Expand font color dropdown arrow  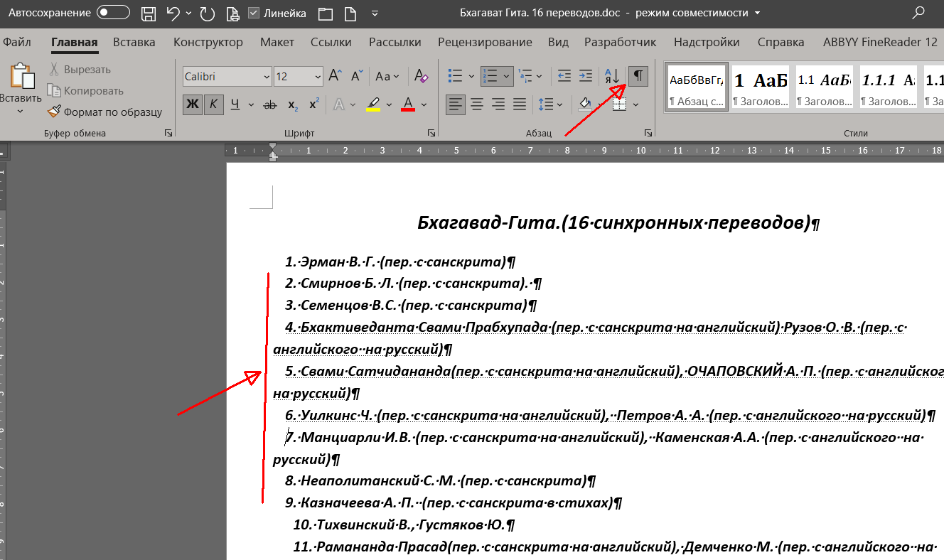click(x=424, y=104)
